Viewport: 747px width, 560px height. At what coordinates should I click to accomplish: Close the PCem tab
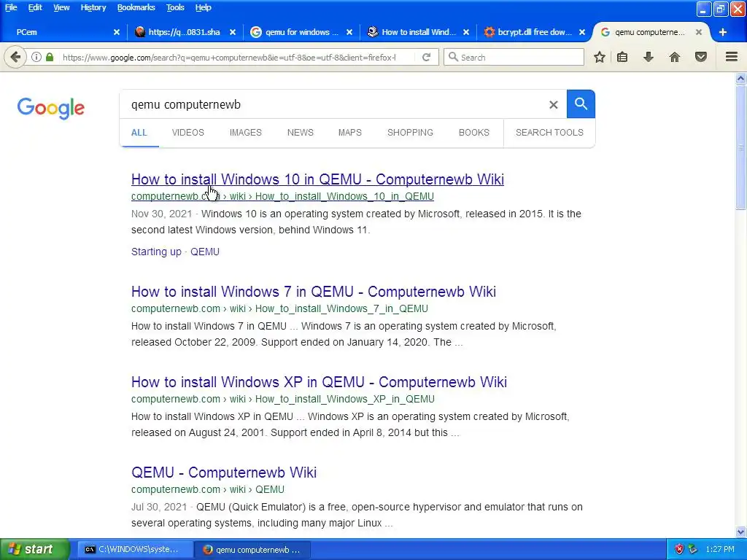point(116,32)
